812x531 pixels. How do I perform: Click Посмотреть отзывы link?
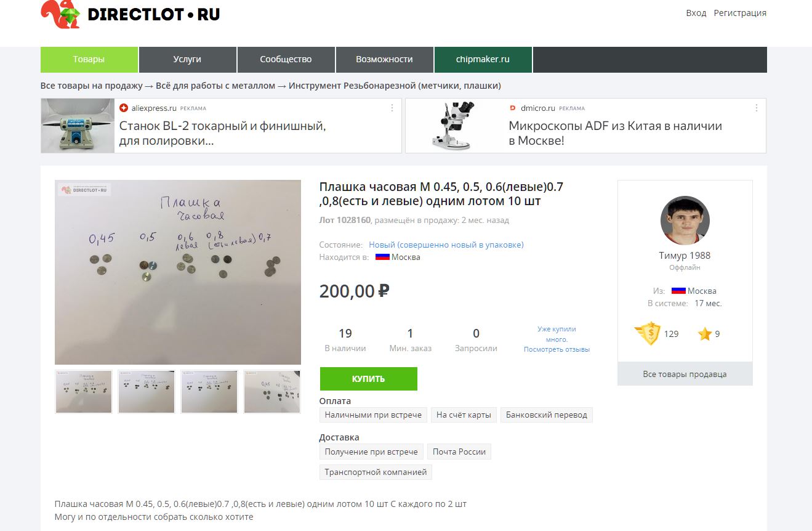(x=557, y=349)
